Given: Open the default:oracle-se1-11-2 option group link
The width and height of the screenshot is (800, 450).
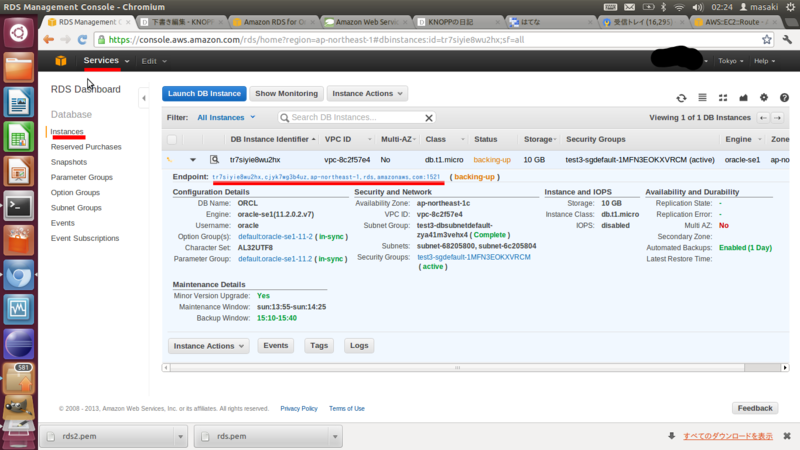Looking at the screenshot, I should pos(275,237).
